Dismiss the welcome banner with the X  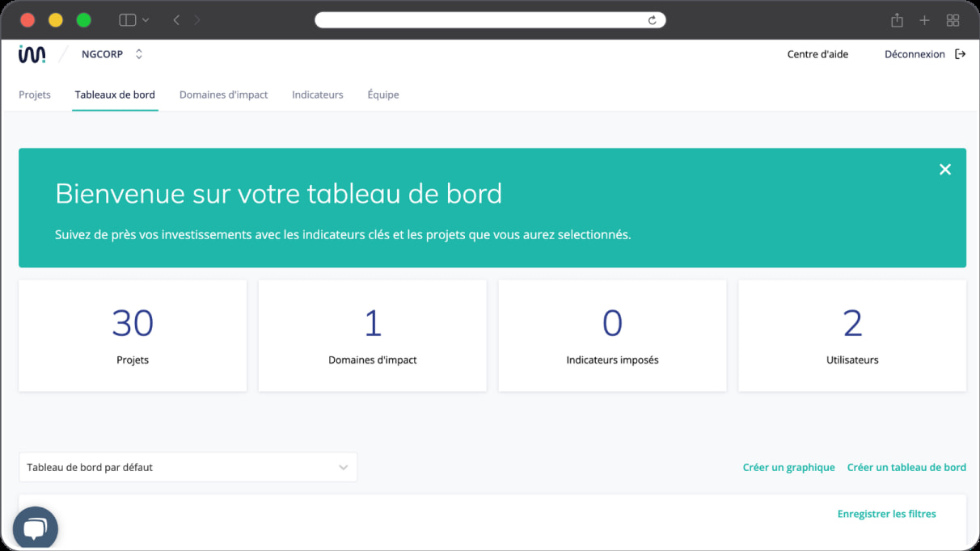point(945,170)
